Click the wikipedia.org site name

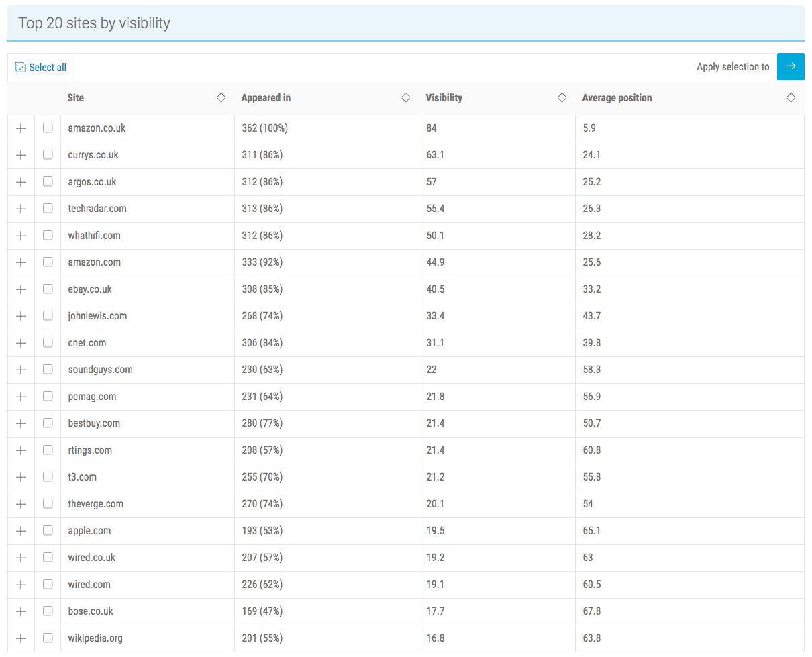click(x=95, y=638)
